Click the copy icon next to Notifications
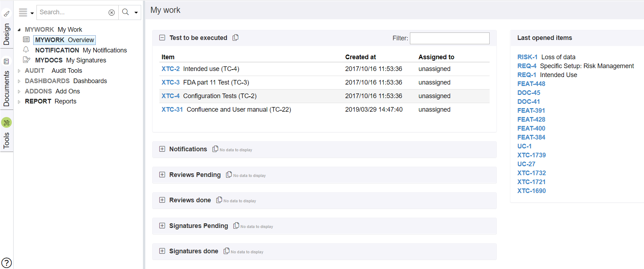This screenshot has width=644, height=269. point(215,149)
